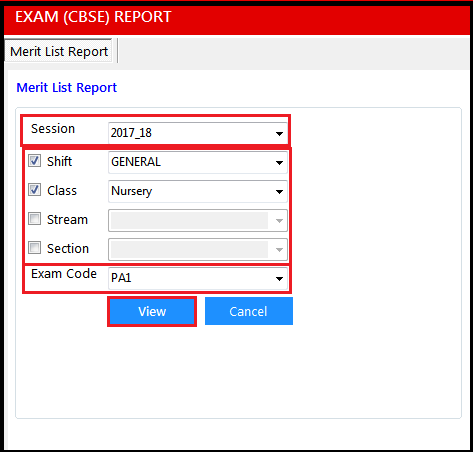Expand the Exam Code dropdown arrow

pos(279,278)
